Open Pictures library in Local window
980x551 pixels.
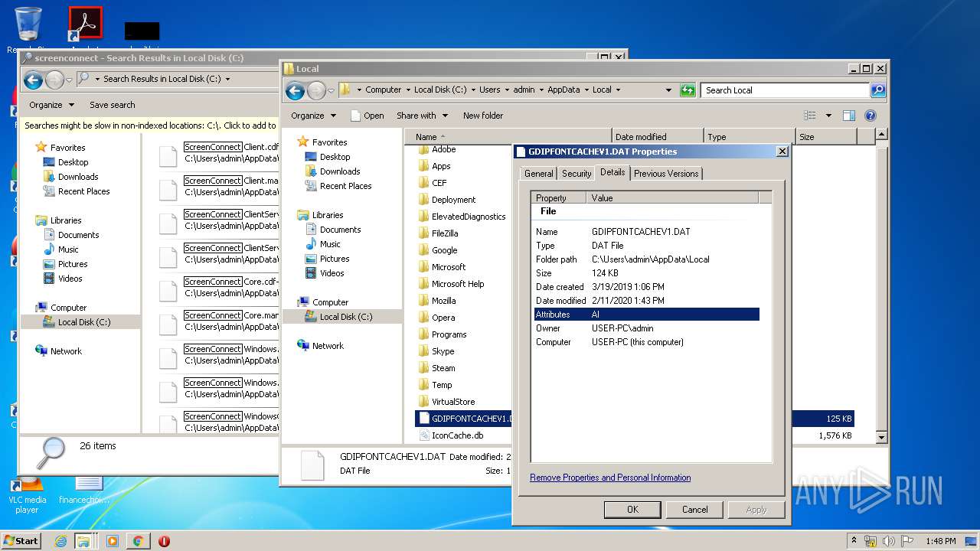click(335, 259)
